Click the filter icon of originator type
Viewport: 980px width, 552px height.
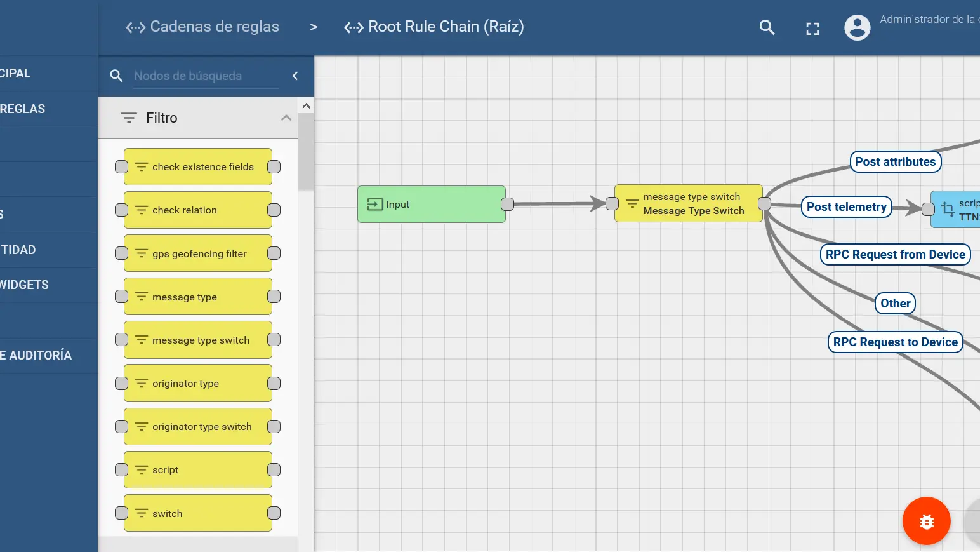(x=142, y=384)
